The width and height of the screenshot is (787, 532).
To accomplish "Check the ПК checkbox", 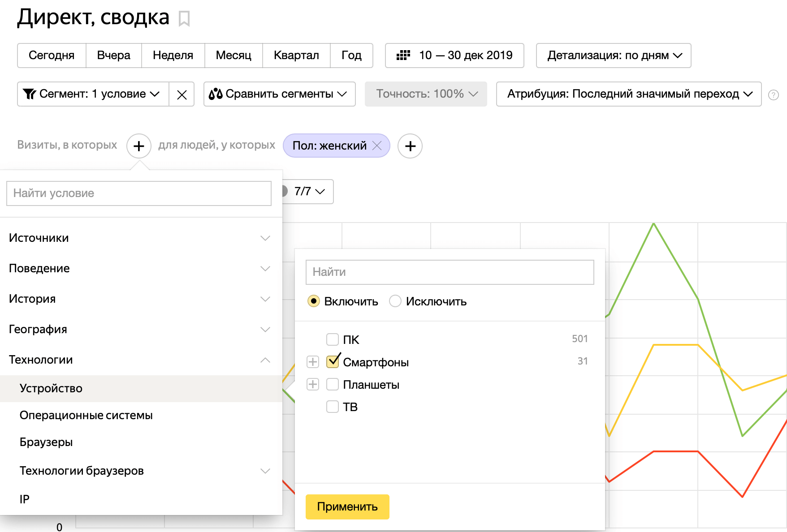I will 332,339.
